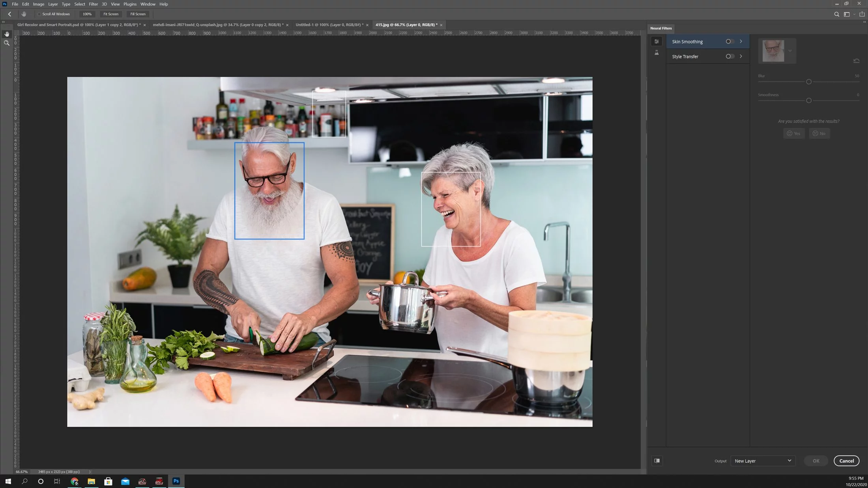Open the face selection thumbnail dropdown
Screen dimensions: 868x488
click(x=790, y=51)
